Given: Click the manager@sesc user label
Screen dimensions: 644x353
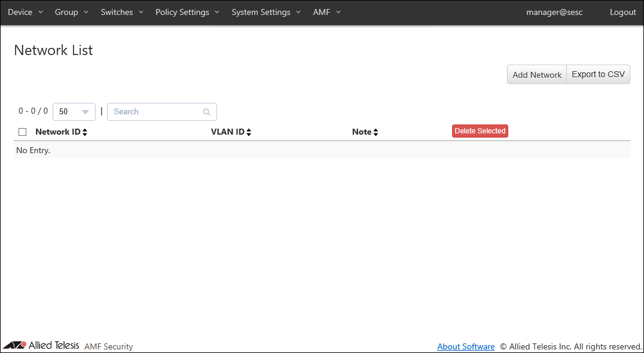Looking at the screenshot, I should coord(554,13).
